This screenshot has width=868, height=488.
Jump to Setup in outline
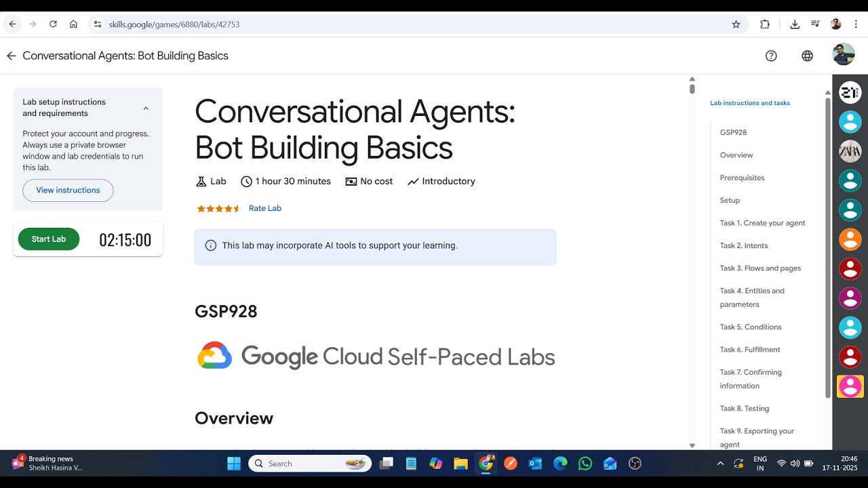tap(730, 200)
